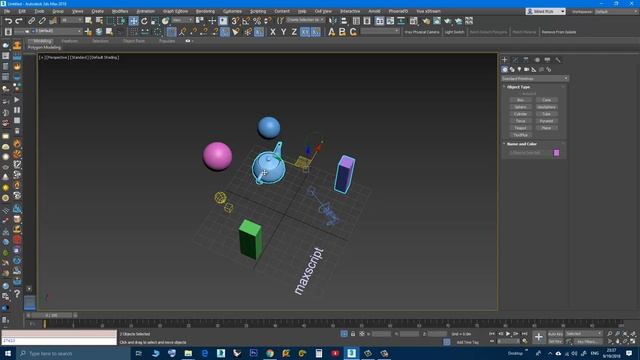Select the Cameras category icon
The width and height of the screenshot is (640, 360).
coord(527,70)
